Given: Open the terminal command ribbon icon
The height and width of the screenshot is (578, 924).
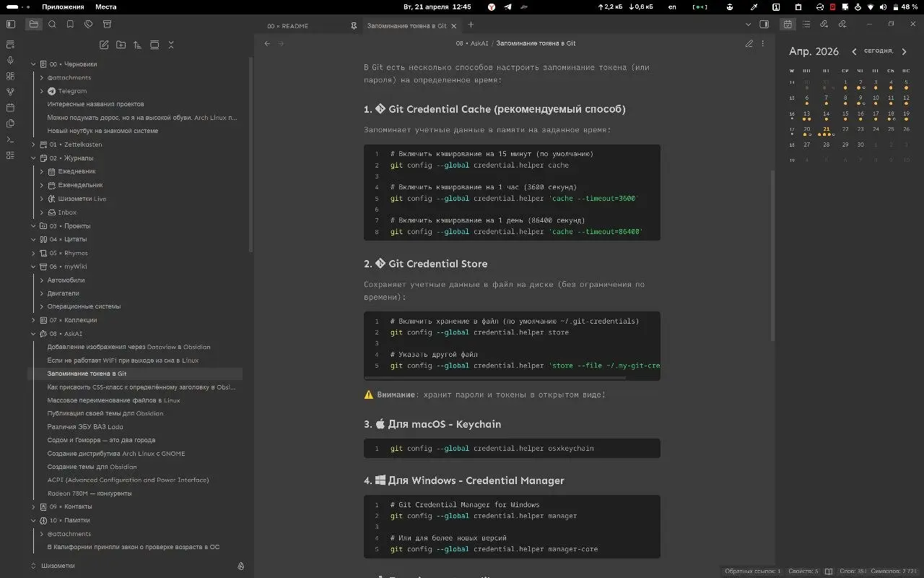Looking at the screenshot, I should coord(10,139).
